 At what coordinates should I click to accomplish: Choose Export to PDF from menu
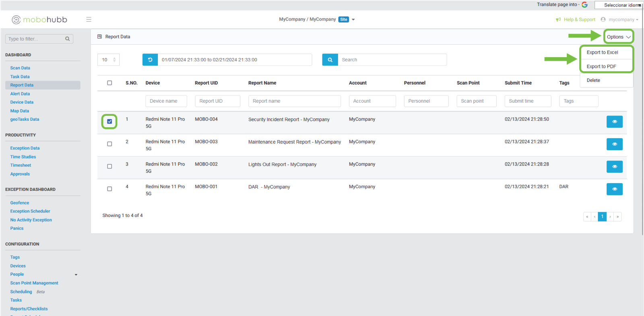601,66
